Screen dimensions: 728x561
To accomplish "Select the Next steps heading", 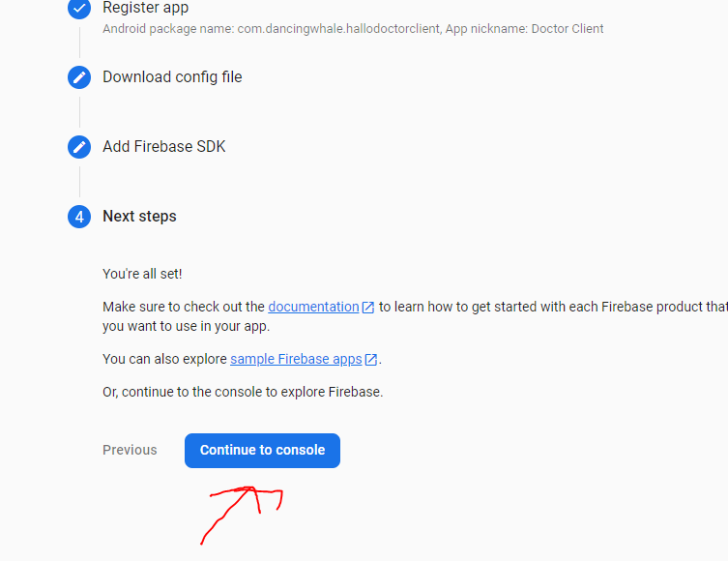I will [139, 217].
